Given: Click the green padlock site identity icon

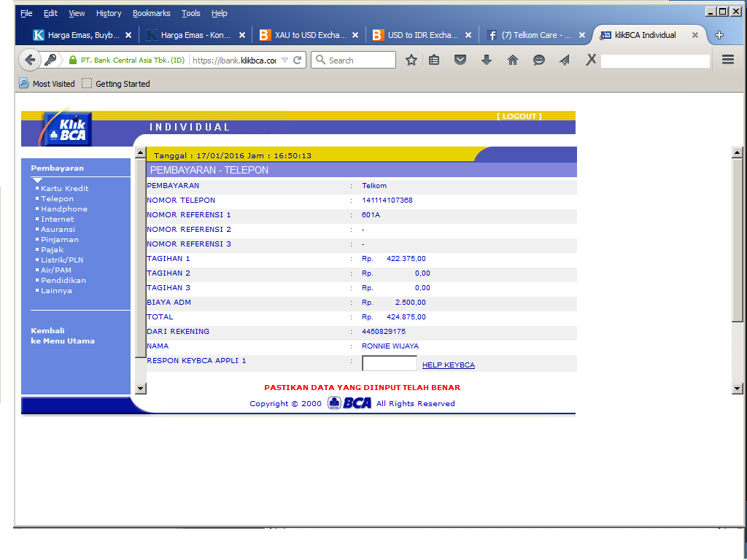Looking at the screenshot, I should point(73,60).
